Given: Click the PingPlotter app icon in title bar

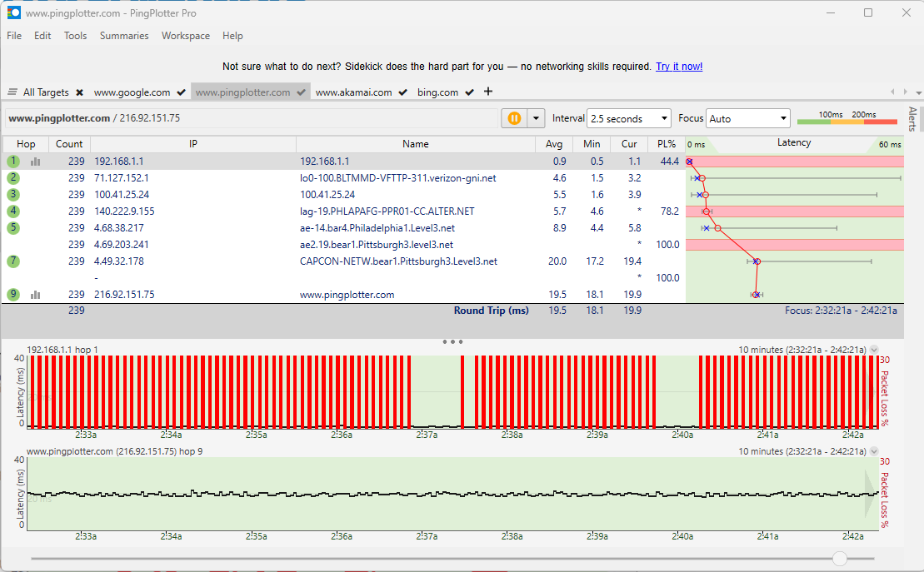Looking at the screenshot, I should 13,12.
